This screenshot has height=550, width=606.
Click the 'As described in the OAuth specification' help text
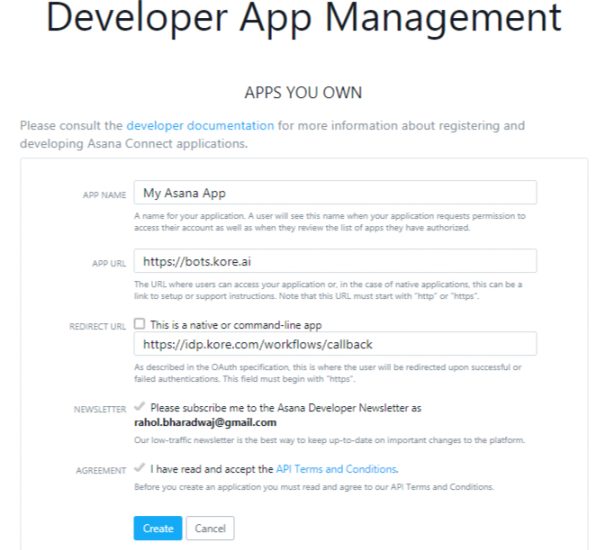(x=328, y=373)
